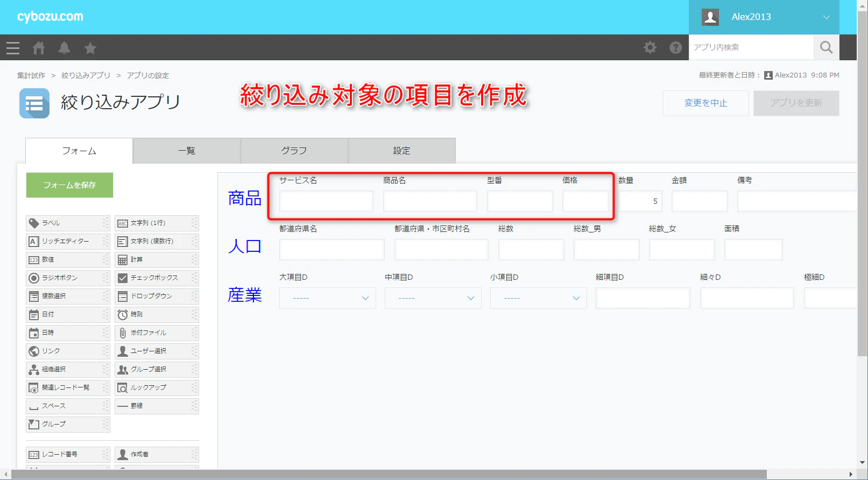Open the 絞り込みアプリ breadcrumb link

[x=86, y=75]
